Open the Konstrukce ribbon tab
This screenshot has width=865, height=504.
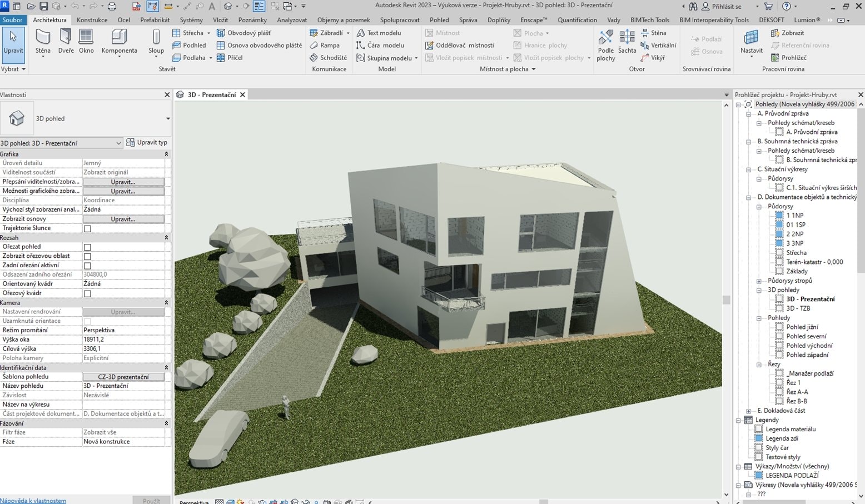pyautogui.click(x=92, y=20)
